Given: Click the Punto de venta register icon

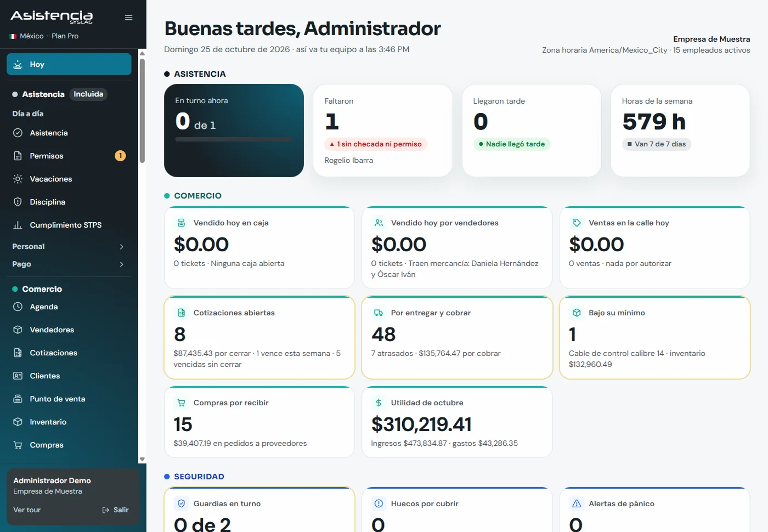Looking at the screenshot, I should [x=18, y=399].
